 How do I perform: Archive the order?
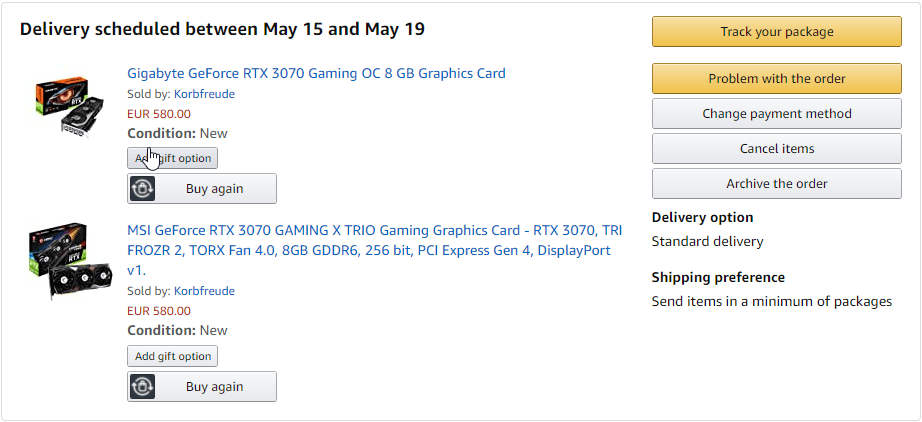777,184
